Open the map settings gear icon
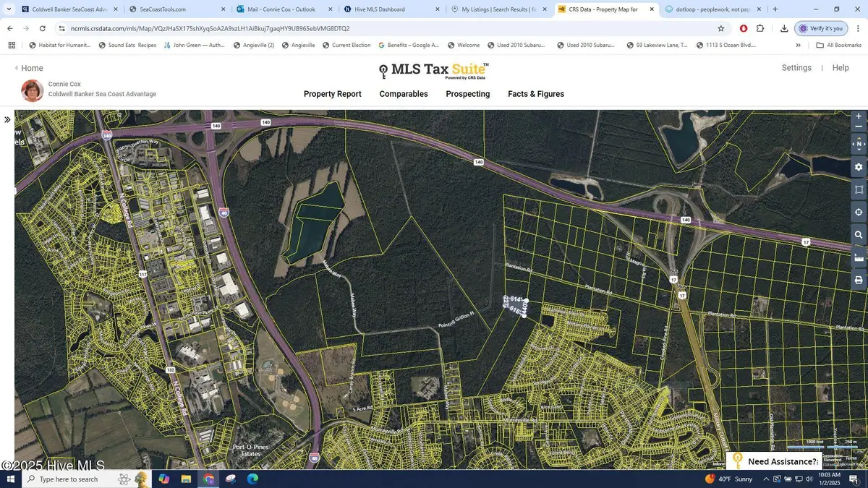The width and height of the screenshot is (868, 488). pyautogui.click(x=859, y=166)
